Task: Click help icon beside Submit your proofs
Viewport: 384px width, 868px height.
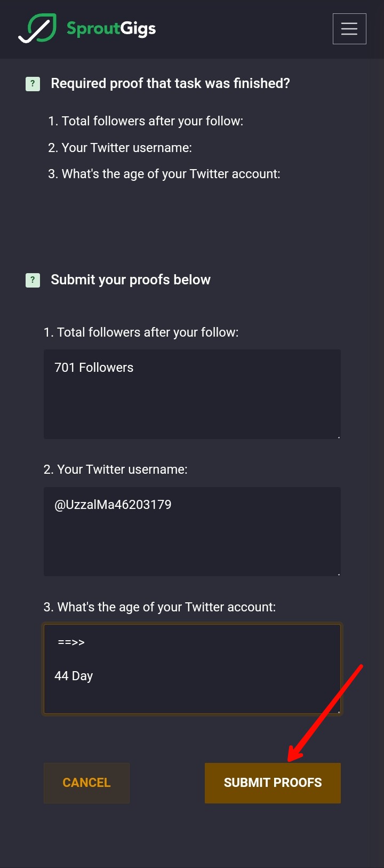Action: click(33, 280)
